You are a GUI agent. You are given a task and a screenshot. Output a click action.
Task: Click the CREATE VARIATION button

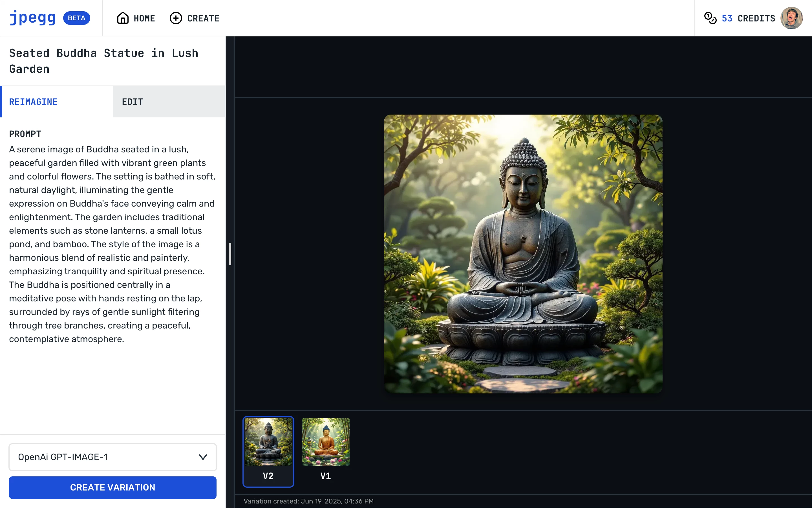tap(113, 487)
